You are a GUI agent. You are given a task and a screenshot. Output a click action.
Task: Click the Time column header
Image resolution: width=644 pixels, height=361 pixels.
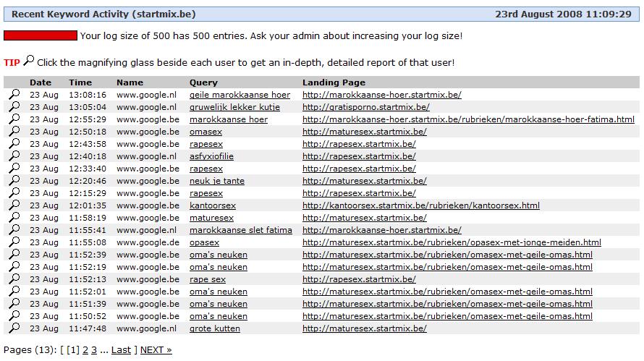coord(80,82)
